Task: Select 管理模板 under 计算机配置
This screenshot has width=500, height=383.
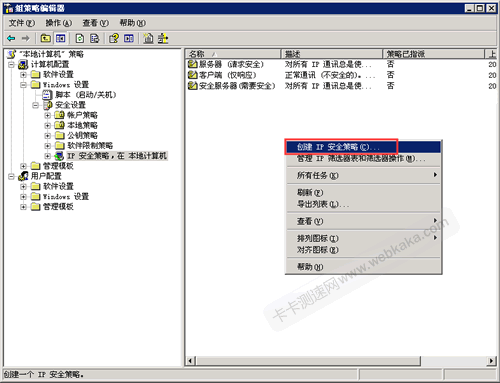Action: [x=58, y=166]
